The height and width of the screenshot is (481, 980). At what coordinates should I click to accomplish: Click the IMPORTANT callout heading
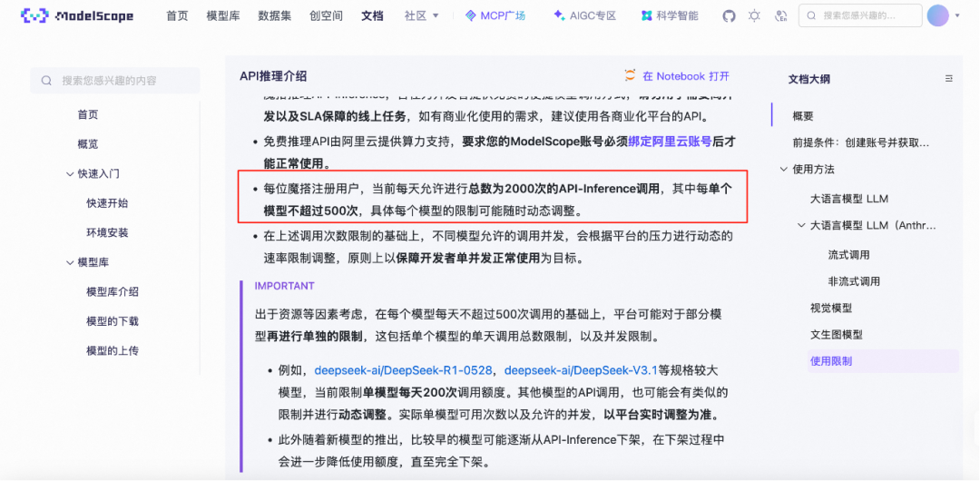[284, 286]
